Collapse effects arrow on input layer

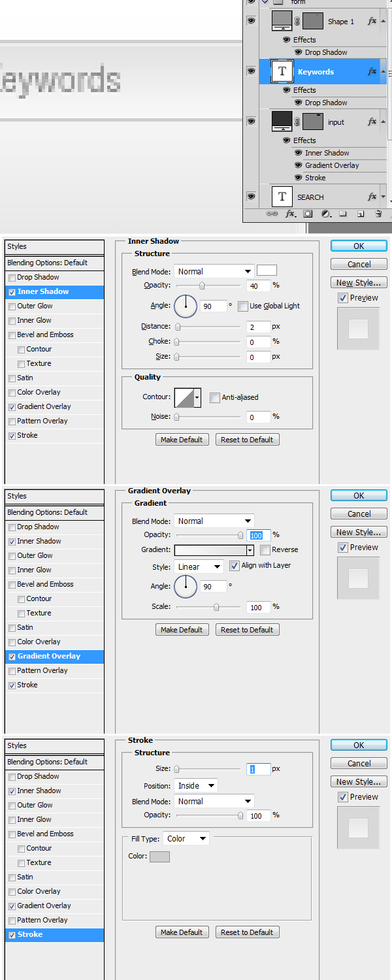(x=383, y=122)
